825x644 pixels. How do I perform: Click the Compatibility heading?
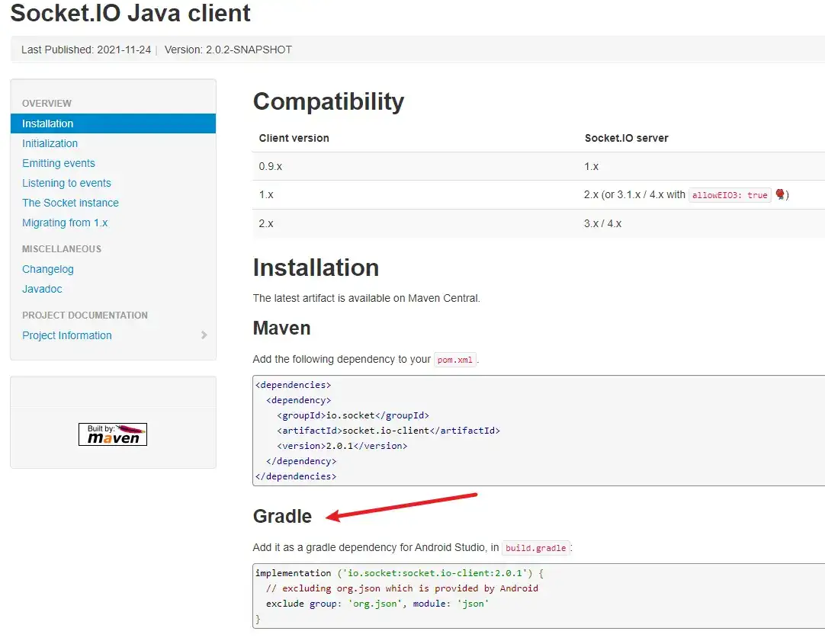(329, 101)
